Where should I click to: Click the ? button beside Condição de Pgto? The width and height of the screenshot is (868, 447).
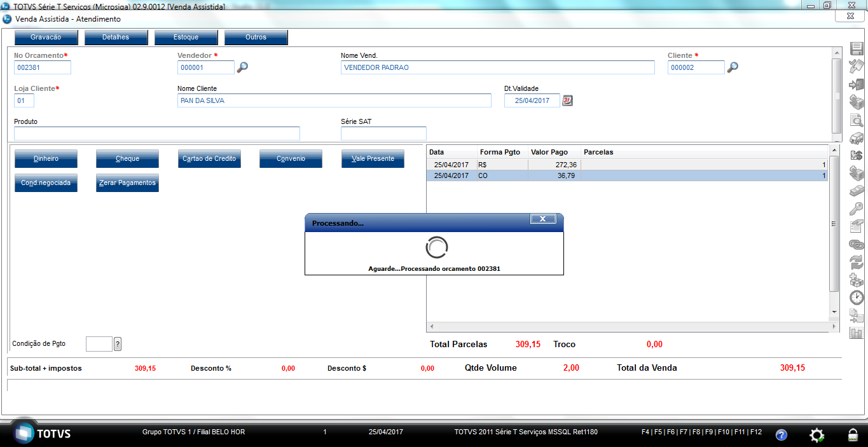118,344
